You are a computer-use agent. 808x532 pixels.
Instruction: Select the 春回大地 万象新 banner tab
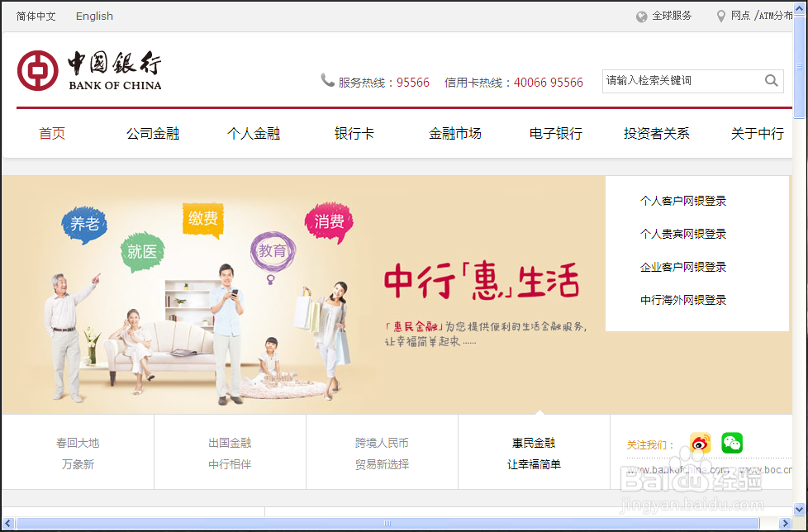tap(78, 454)
